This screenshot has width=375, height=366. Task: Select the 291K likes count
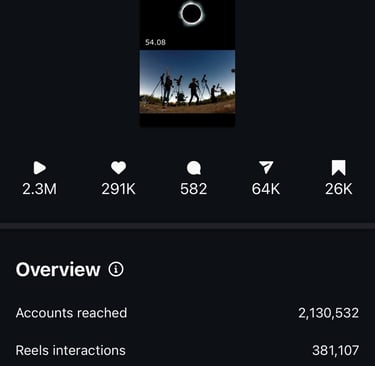pyautogui.click(x=118, y=189)
